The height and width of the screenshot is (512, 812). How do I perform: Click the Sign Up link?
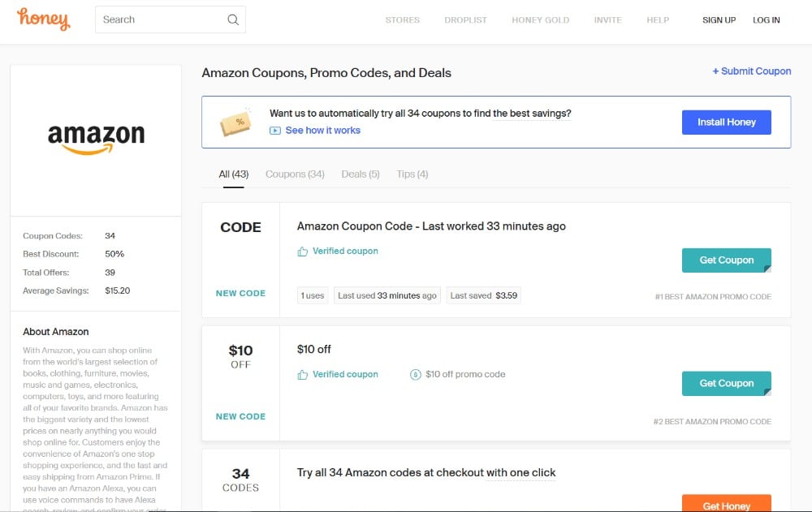pyautogui.click(x=719, y=20)
